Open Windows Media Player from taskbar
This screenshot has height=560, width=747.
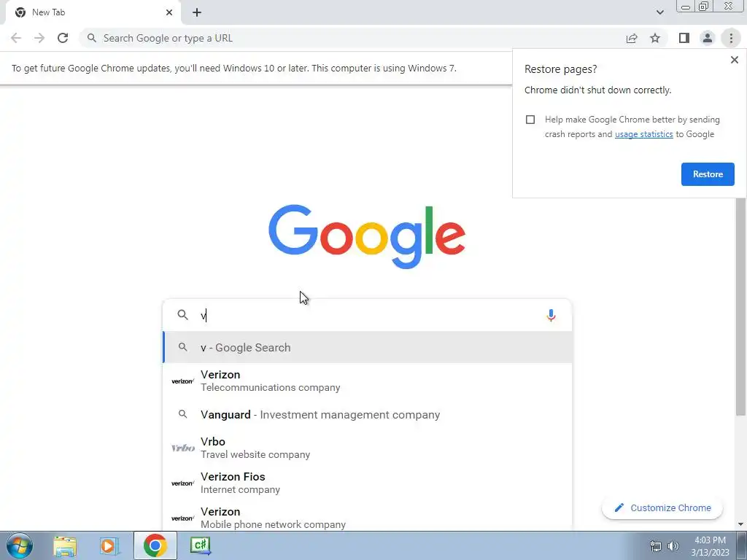coord(109,545)
